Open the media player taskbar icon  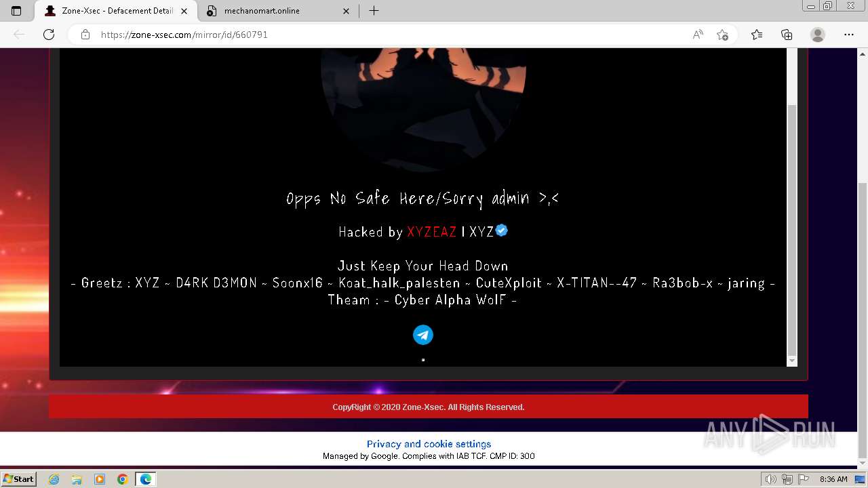tap(100, 479)
